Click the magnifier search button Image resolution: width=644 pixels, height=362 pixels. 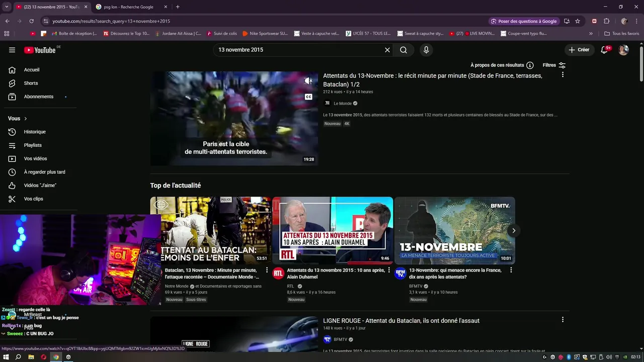404,50
